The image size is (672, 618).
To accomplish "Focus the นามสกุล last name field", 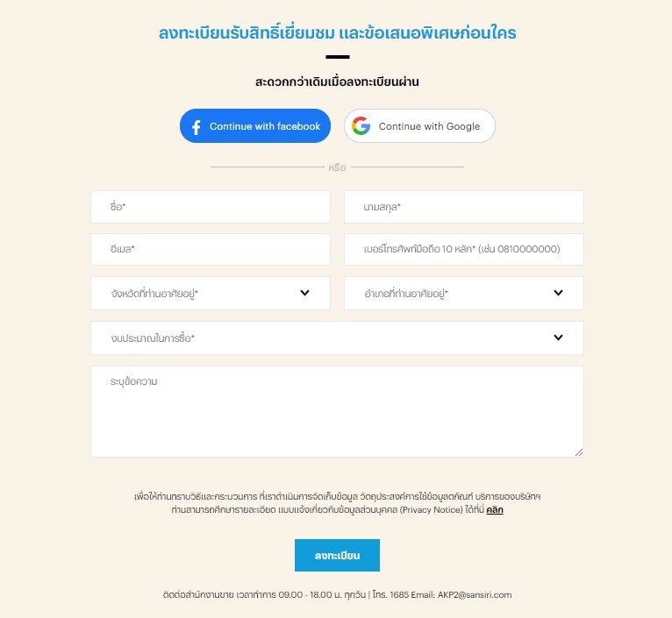I will 464,207.
